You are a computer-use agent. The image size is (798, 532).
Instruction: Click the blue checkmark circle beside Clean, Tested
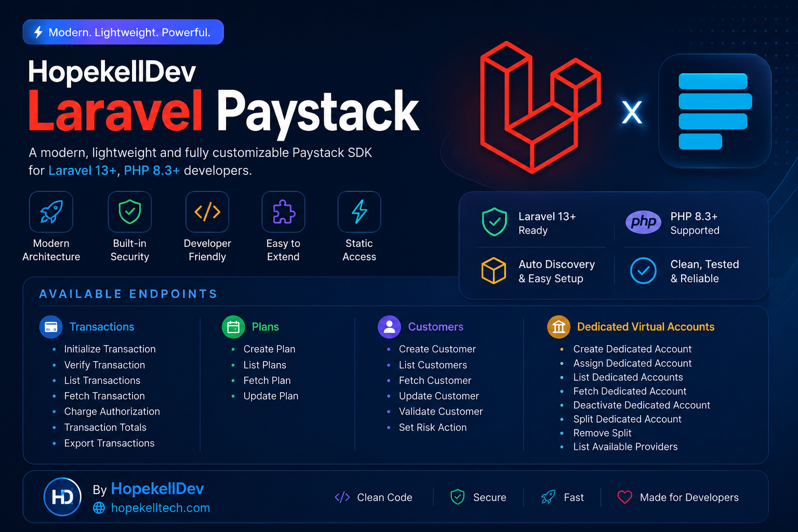click(x=643, y=271)
